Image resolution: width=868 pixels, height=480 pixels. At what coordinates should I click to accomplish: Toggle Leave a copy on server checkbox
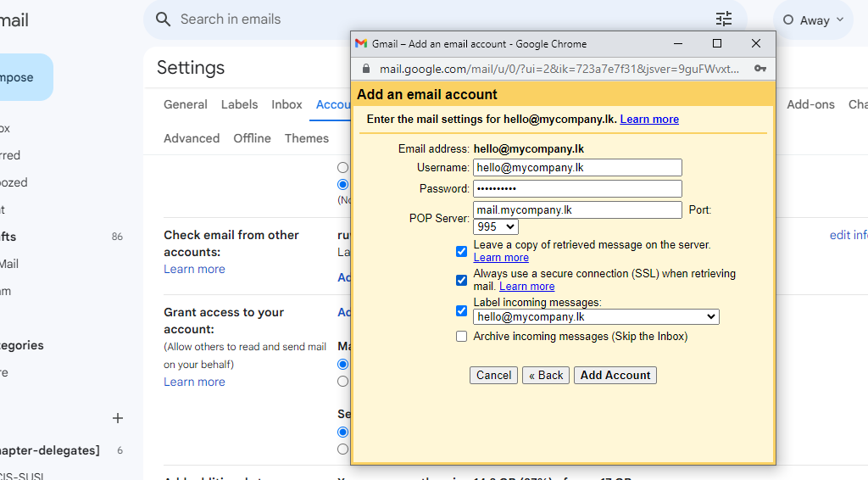pyautogui.click(x=461, y=251)
